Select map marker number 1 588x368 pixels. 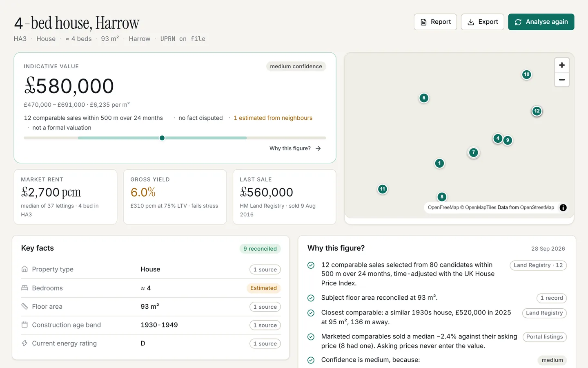pyautogui.click(x=439, y=163)
